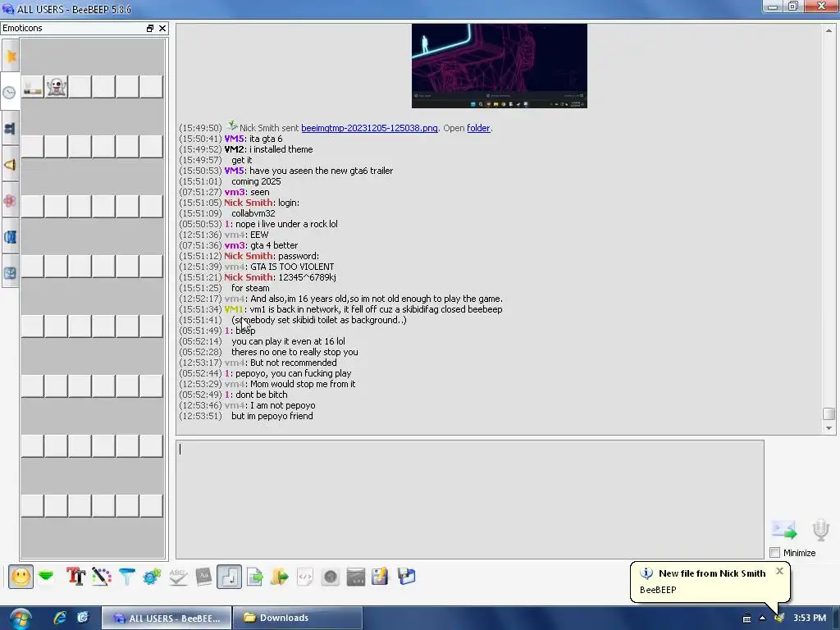840x630 pixels.
Task: Click the message 'i installed theme'
Action: [281, 149]
